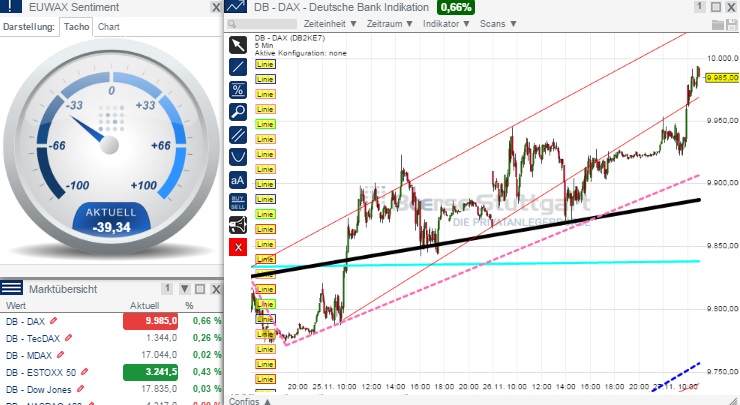Click the pencil icon next to DB - DAX

(53, 321)
